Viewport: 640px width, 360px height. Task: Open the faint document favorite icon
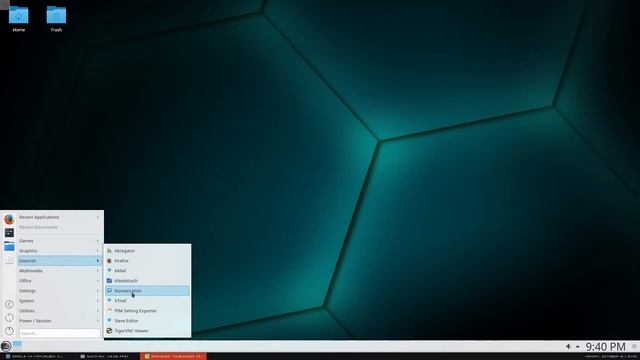[9, 260]
